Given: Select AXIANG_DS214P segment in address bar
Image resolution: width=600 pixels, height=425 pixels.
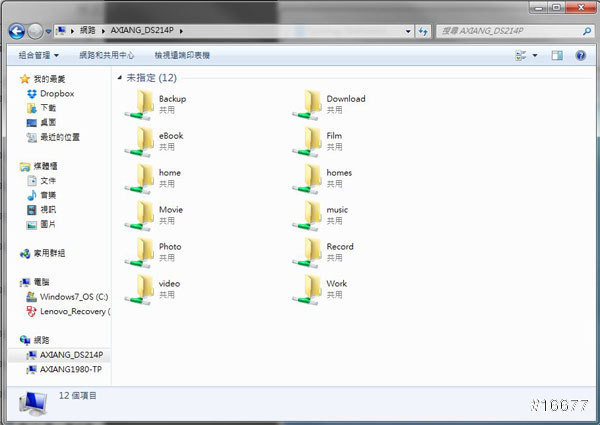Looking at the screenshot, I should click(142, 30).
